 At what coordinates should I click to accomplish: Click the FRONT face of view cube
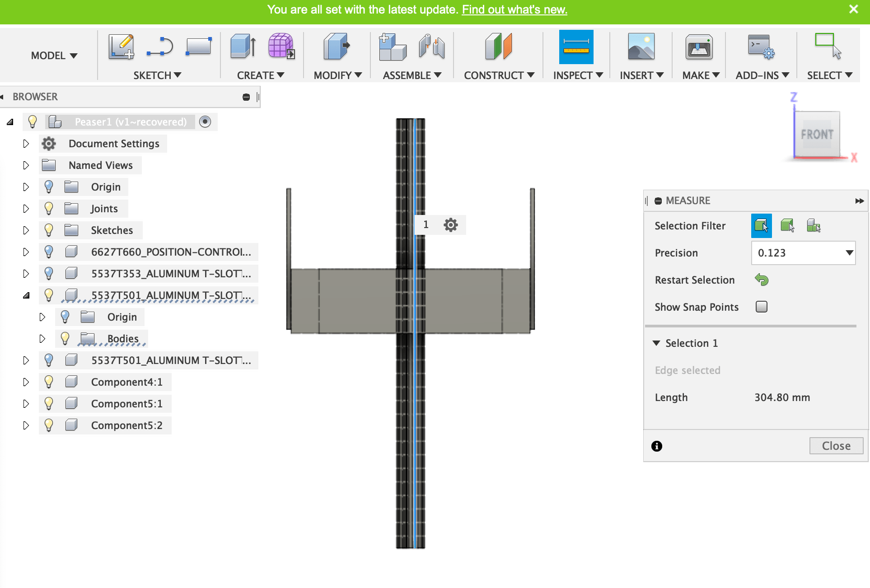tap(817, 135)
